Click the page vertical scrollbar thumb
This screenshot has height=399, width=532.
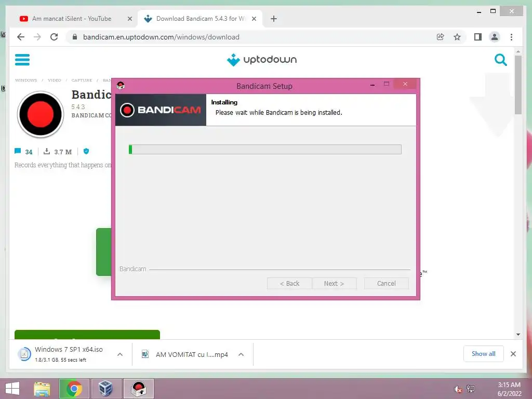(518, 85)
